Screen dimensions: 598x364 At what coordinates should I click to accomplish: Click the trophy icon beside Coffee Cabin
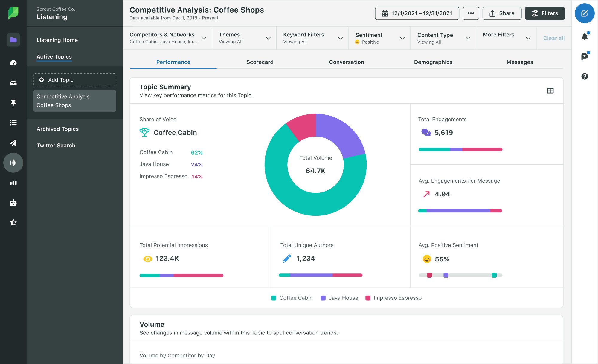[x=144, y=132]
